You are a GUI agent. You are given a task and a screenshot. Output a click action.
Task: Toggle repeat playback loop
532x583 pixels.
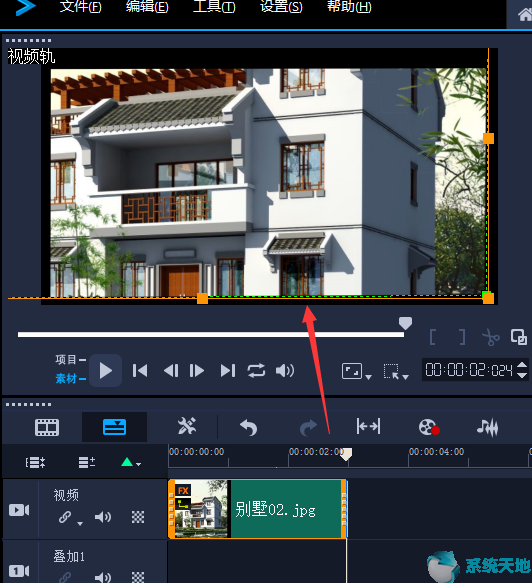256,371
